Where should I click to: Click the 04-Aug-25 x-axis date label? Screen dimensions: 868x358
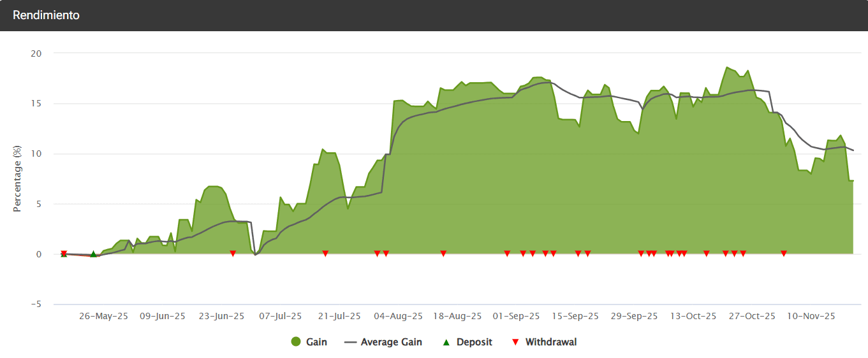pos(398,316)
